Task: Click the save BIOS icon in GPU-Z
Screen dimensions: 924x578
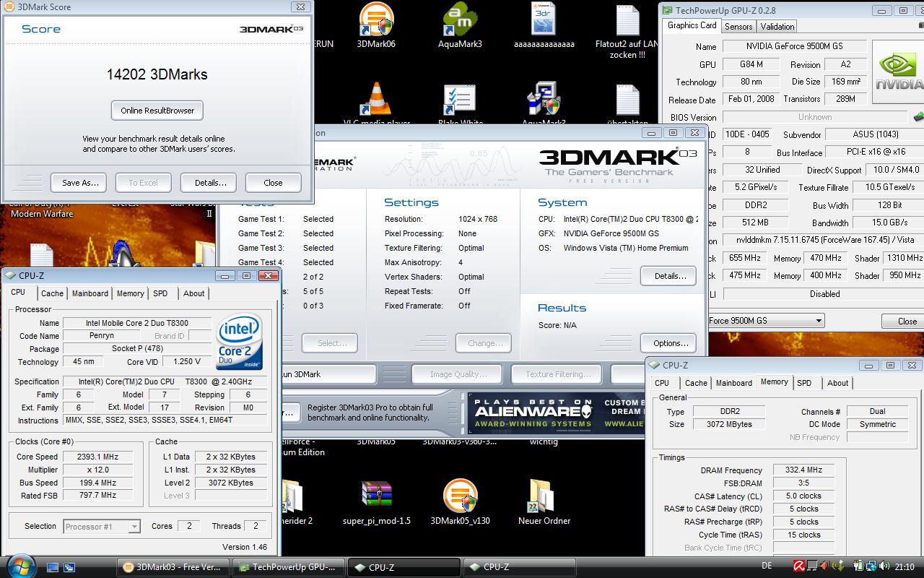Action: click(918, 116)
